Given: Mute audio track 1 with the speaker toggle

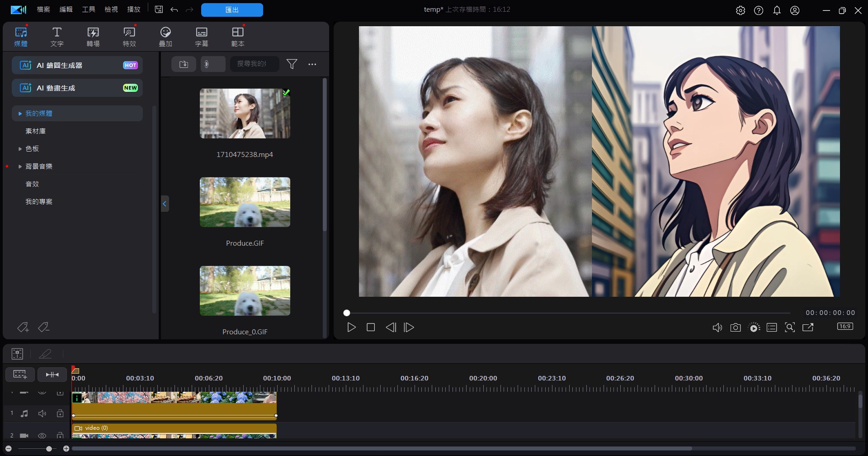Looking at the screenshot, I should tap(42, 413).
